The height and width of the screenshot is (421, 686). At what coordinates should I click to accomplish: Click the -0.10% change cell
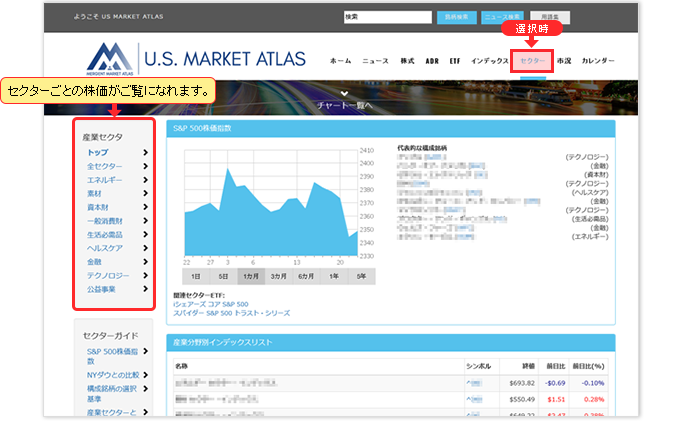click(593, 383)
